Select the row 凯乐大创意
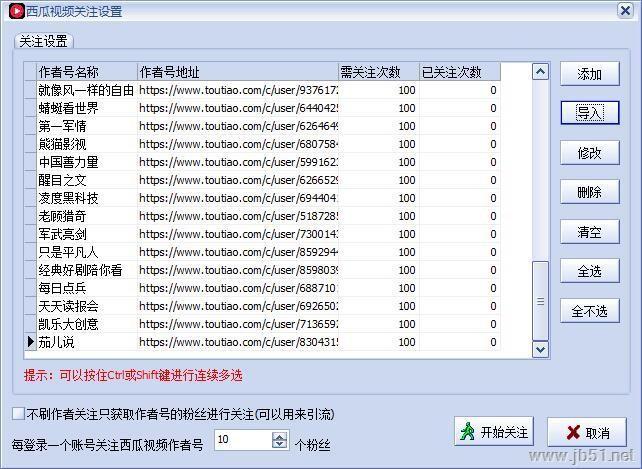642x469 pixels. [262, 324]
